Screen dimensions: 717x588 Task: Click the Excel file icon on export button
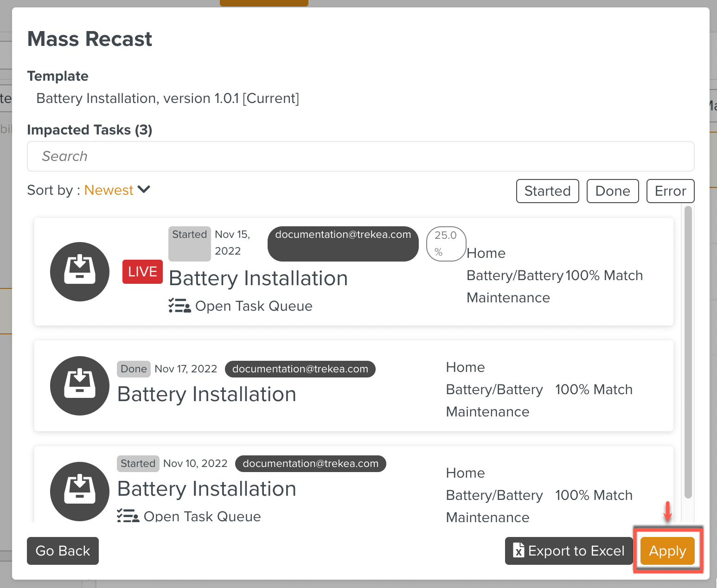pyautogui.click(x=519, y=550)
